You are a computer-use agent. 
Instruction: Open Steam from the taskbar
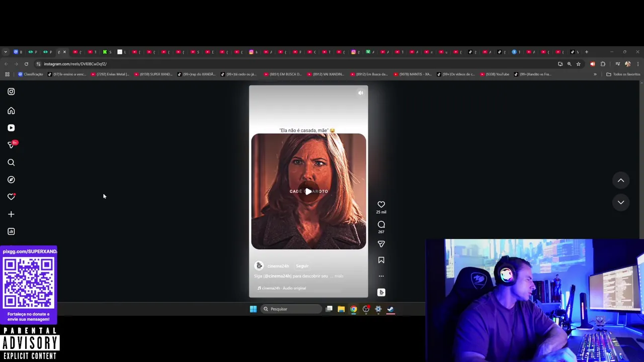point(390,309)
